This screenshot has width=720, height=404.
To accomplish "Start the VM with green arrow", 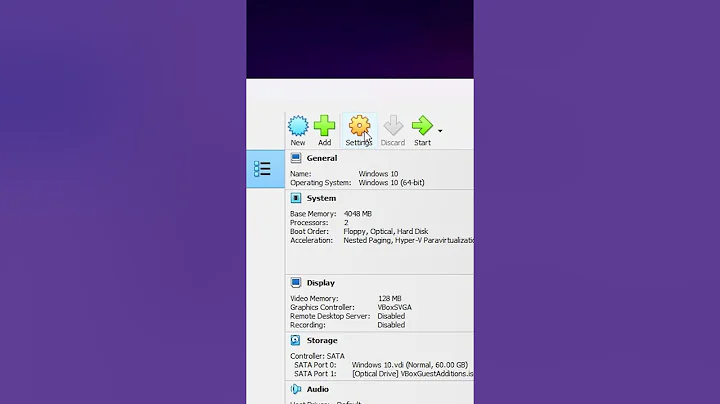I will click(x=422, y=126).
